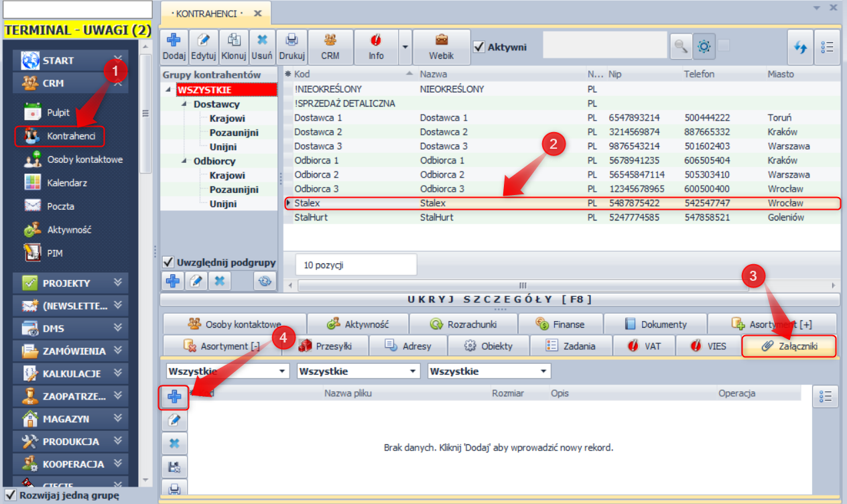Click the Usuń delete icon in toolbar

[x=262, y=47]
